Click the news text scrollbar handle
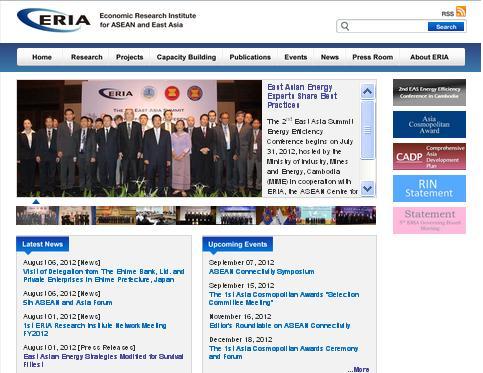This screenshot has height=373, width=483. click(368, 130)
